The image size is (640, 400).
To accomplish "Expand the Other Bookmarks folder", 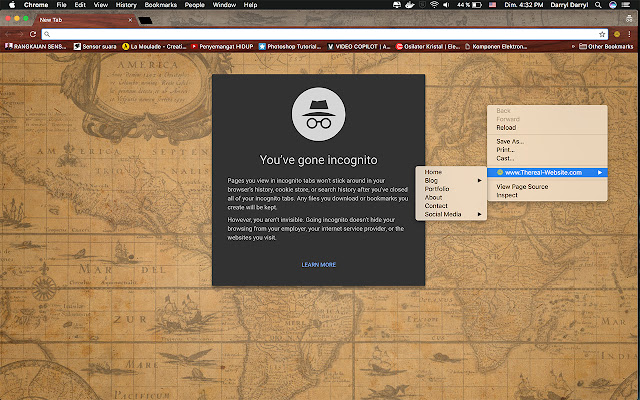I will click(x=606, y=47).
